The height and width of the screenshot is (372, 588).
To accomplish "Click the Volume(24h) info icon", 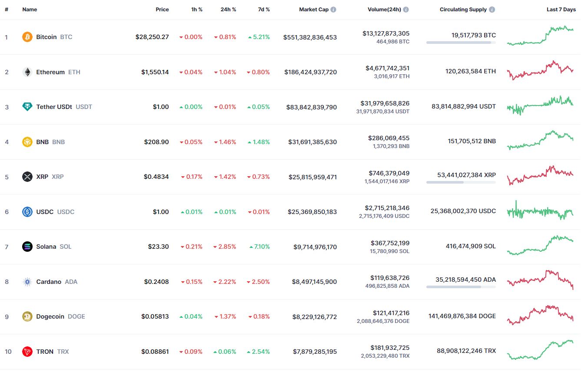I will tap(405, 10).
